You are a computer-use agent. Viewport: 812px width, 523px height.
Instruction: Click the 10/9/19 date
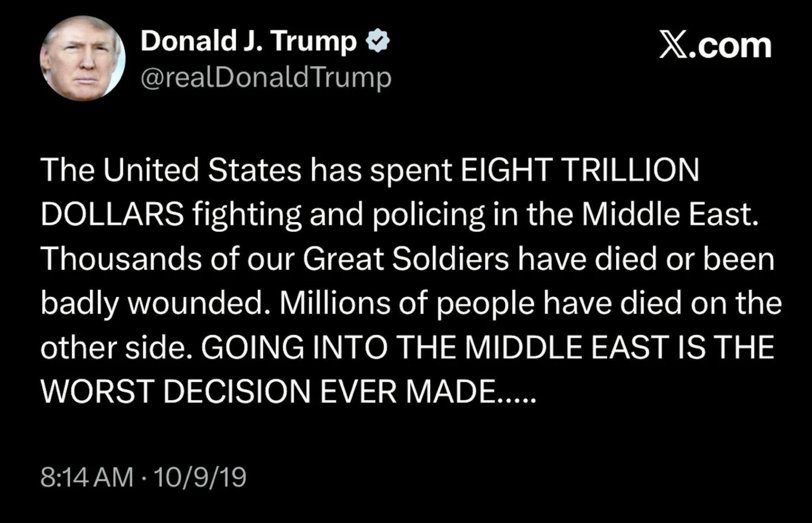pos(200,477)
